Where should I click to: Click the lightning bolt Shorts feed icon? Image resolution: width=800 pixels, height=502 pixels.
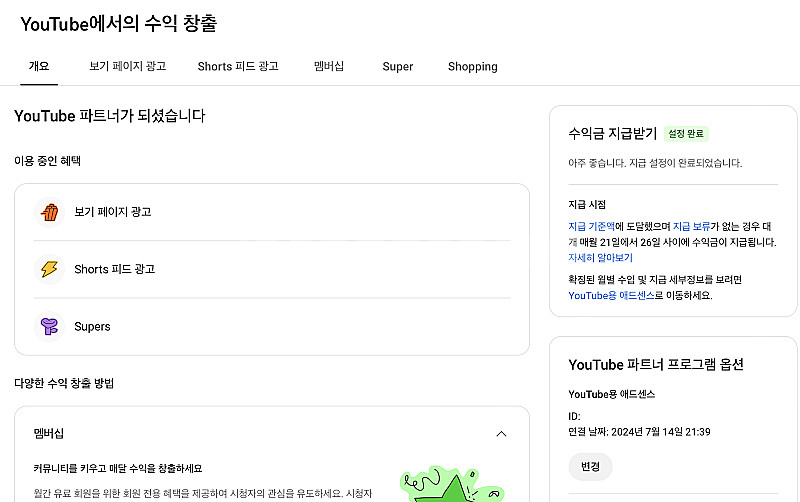pos(49,269)
